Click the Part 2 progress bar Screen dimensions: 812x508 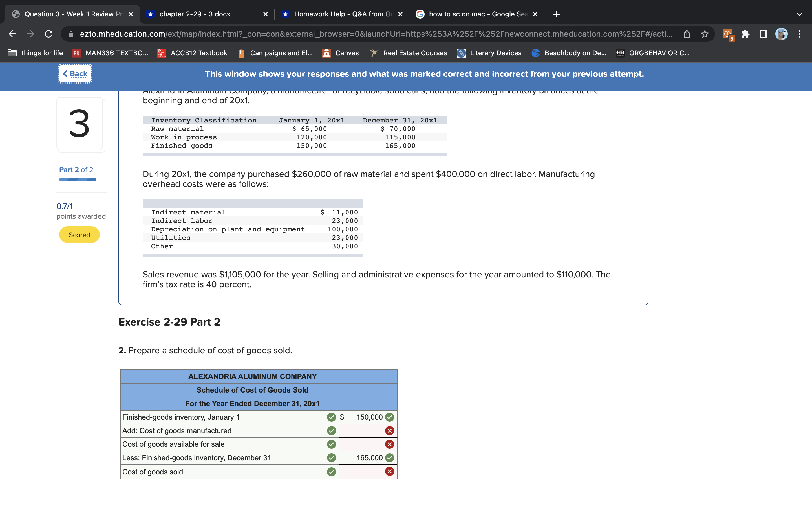78,179
